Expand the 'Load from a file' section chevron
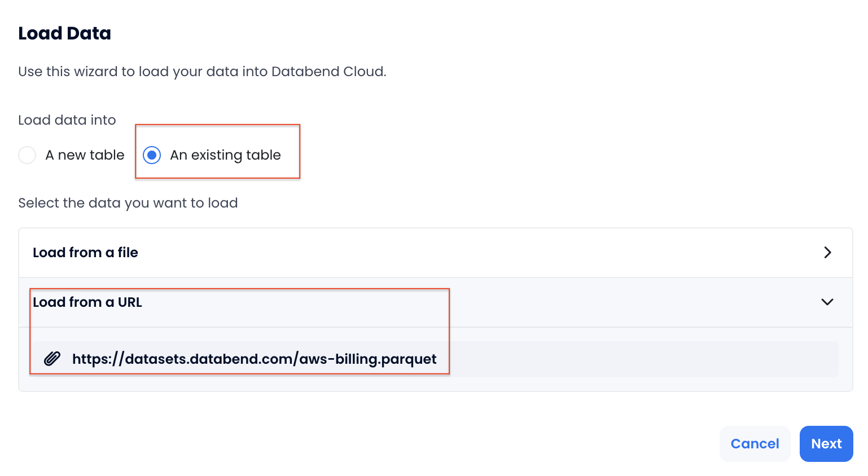The image size is (868, 476). (x=827, y=252)
